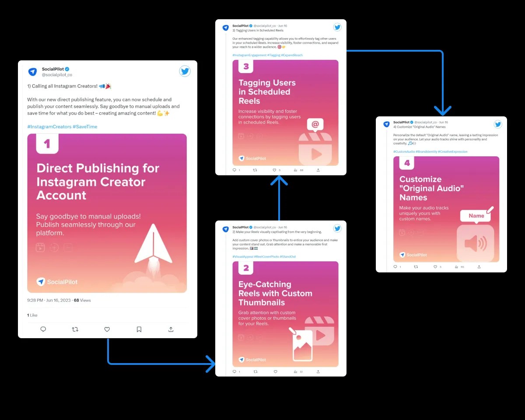This screenshot has height=420, width=525.
Task: Open the Direct Publishing image card
Action: tap(107, 213)
